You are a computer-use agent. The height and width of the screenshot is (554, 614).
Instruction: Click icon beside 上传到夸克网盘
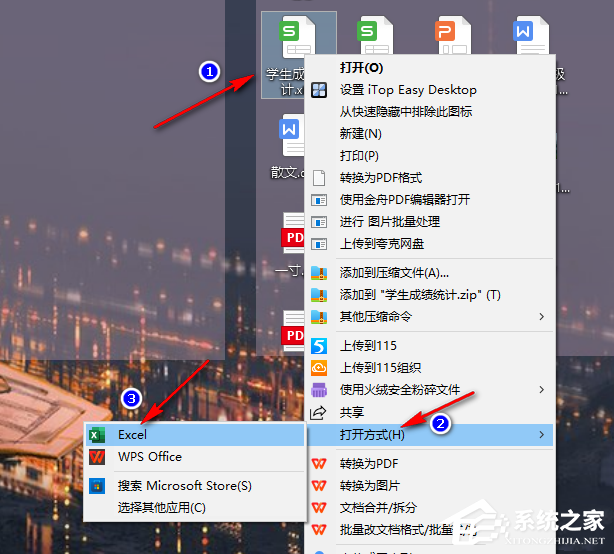pos(319,244)
